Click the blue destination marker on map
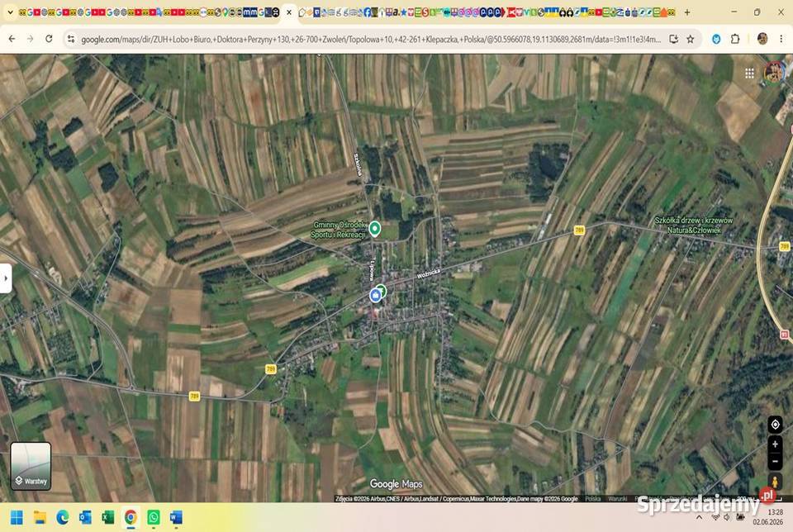The height and width of the screenshot is (532, 793). (375, 296)
